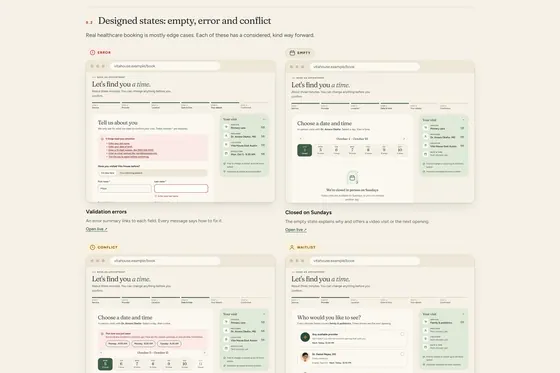Collapse 'Your visit' panel in Error preview
Screen dimensions: 560x373
coord(264,119)
